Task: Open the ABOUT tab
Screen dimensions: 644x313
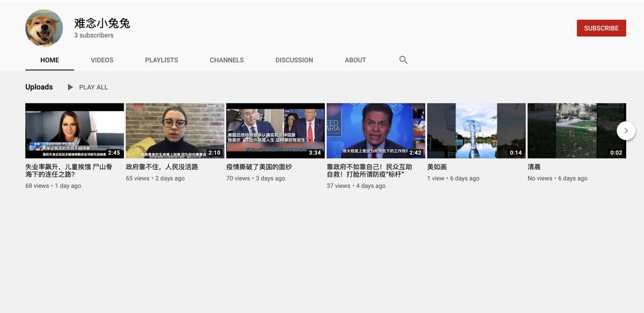Action: point(355,60)
